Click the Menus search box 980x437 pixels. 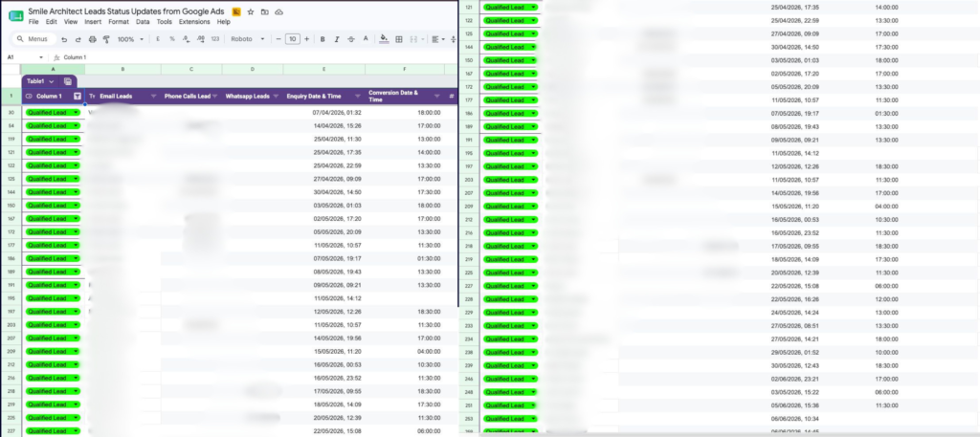[33, 38]
